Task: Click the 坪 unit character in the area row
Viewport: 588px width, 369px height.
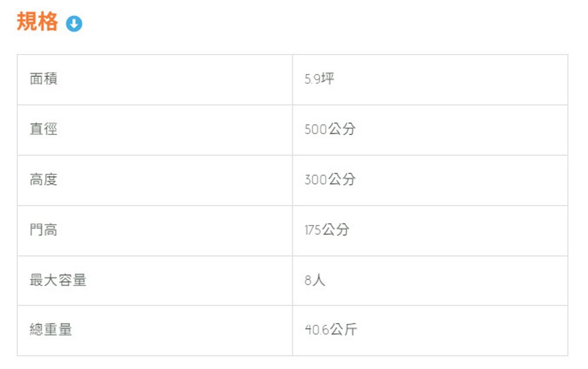Action: [x=328, y=79]
